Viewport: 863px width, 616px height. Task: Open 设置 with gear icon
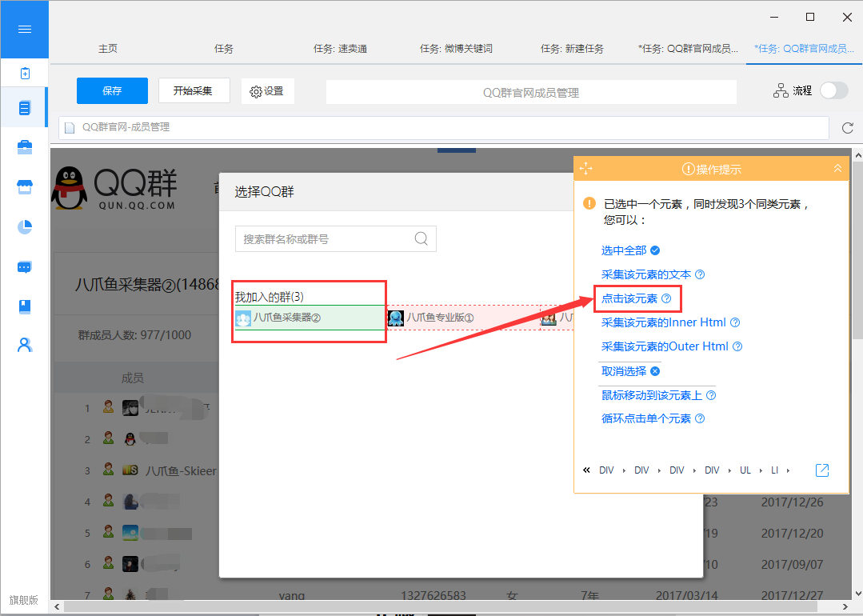click(267, 91)
